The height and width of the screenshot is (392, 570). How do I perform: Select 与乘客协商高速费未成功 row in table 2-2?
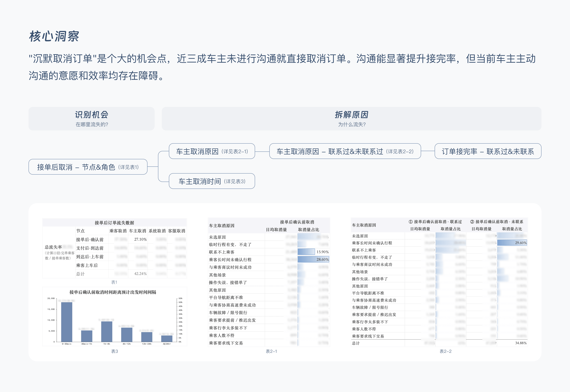(439, 300)
